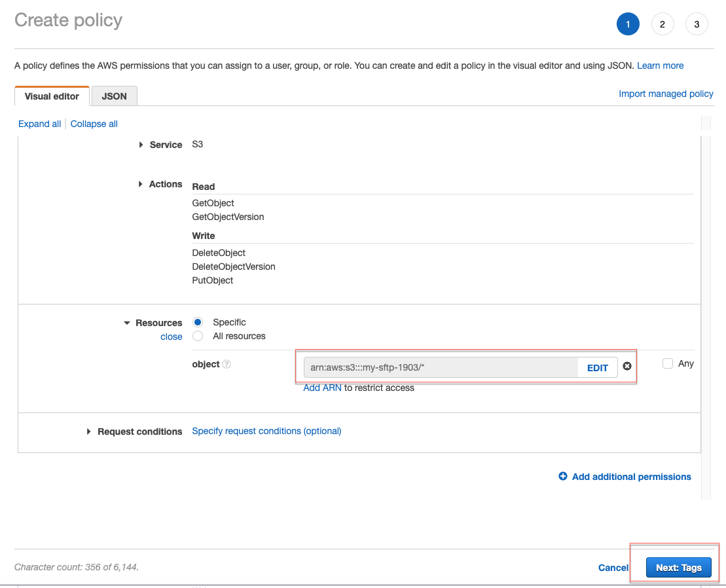
Task: Click Add ARN to restrict access
Action: [322, 388]
